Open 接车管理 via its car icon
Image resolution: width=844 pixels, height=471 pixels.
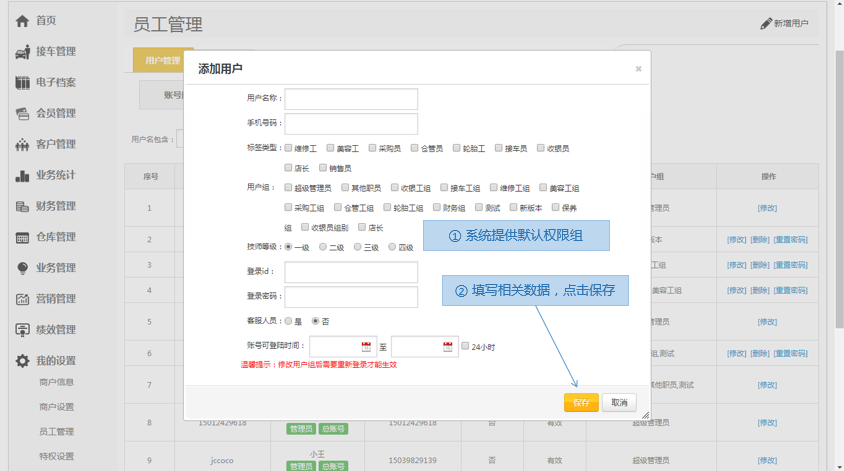click(22, 52)
